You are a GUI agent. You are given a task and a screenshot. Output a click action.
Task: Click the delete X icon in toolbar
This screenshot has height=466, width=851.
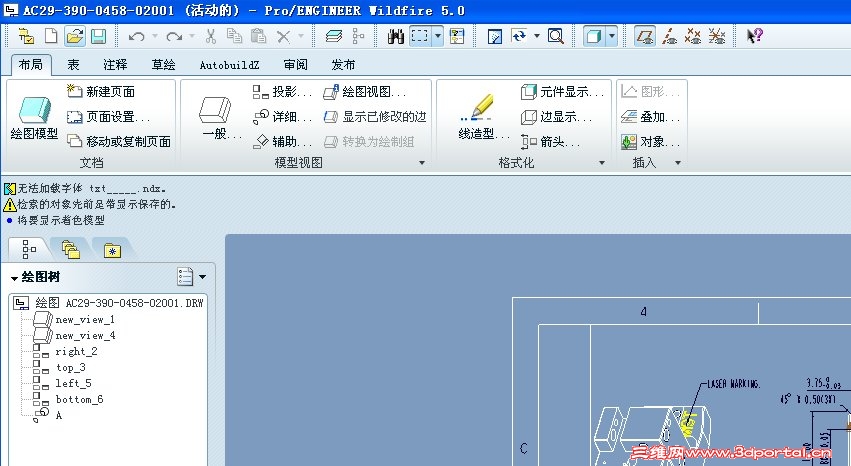pyautogui.click(x=283, y=36)
